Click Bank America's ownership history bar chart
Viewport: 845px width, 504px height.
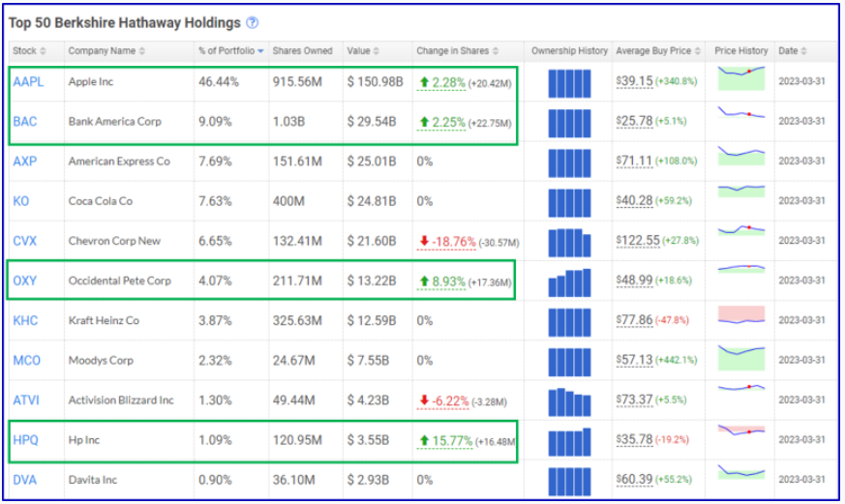[x=569, y=123]
